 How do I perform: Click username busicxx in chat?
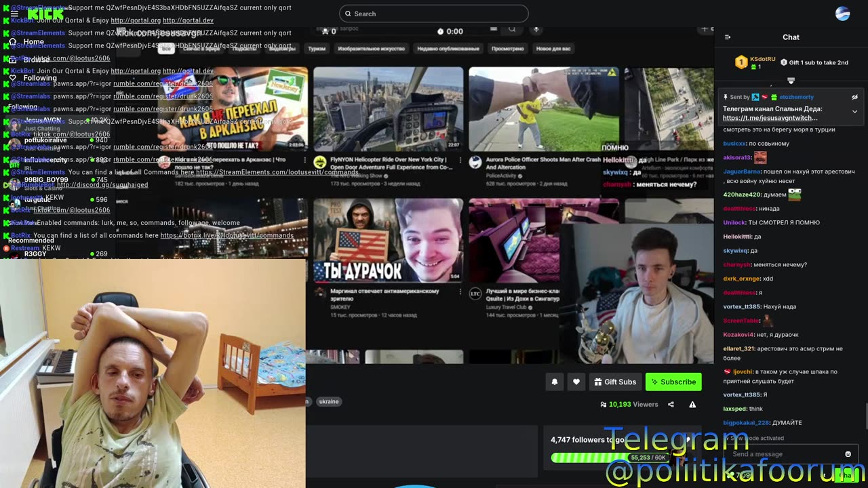[734, 144]
